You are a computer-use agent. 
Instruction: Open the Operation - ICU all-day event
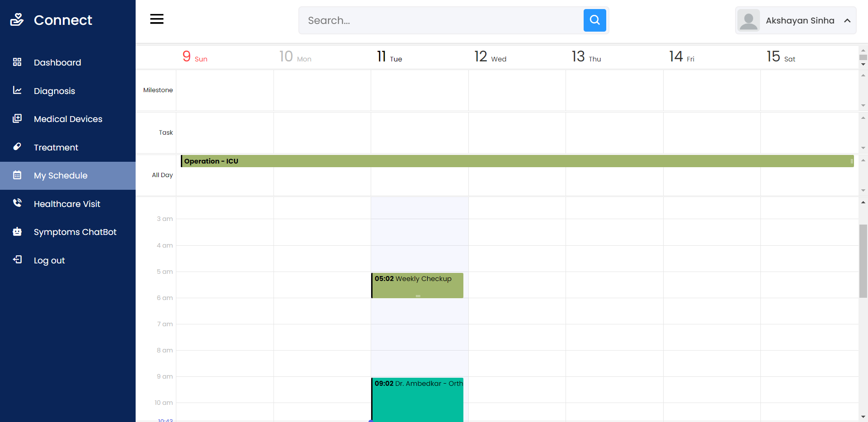517,161
